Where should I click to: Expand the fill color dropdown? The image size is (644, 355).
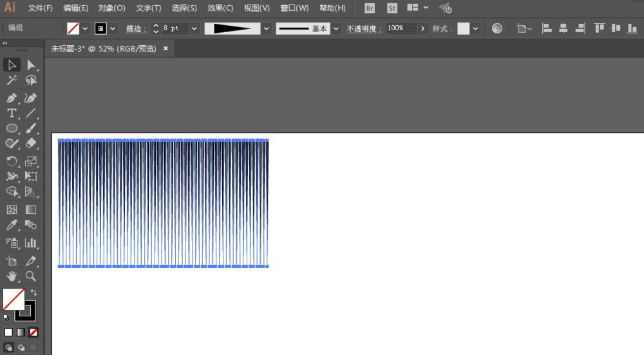(x=85, y=28)
